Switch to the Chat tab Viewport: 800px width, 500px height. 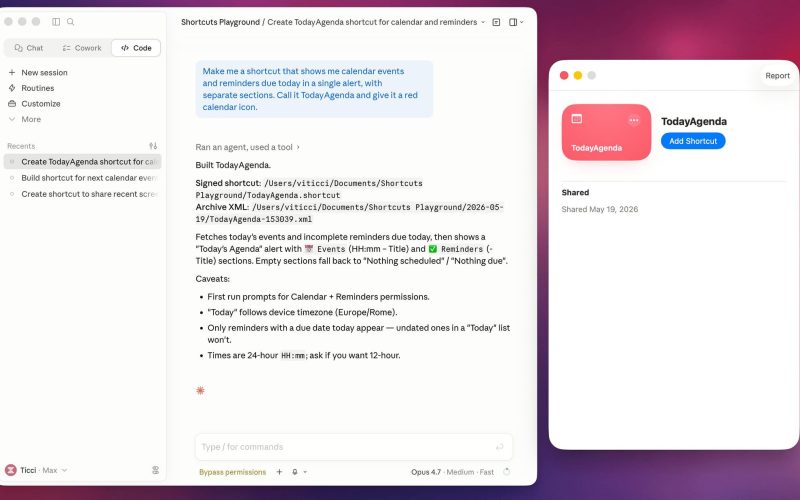tap(29, 48)
